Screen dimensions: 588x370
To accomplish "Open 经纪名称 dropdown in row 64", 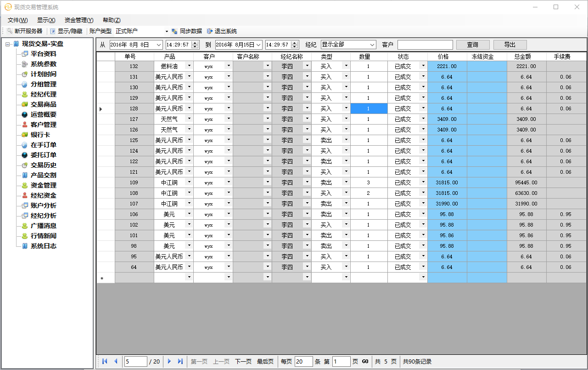I will tap(307, 267).
